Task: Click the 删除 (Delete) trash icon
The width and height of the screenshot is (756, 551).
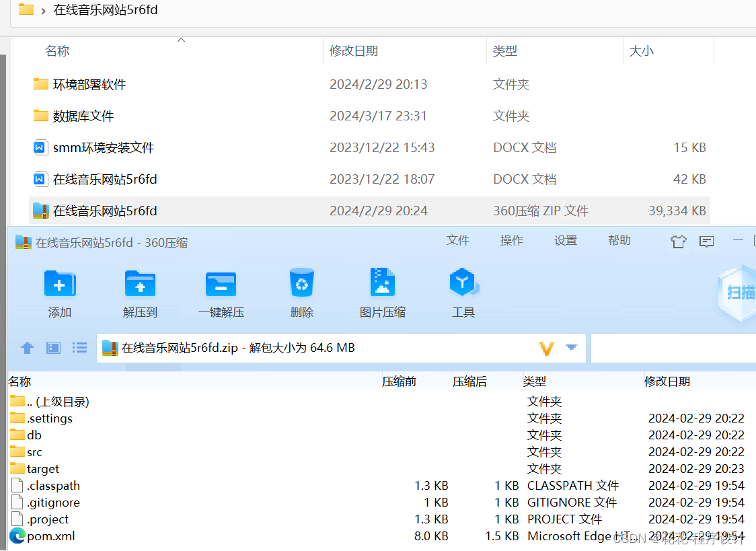Action: [302, 283]
